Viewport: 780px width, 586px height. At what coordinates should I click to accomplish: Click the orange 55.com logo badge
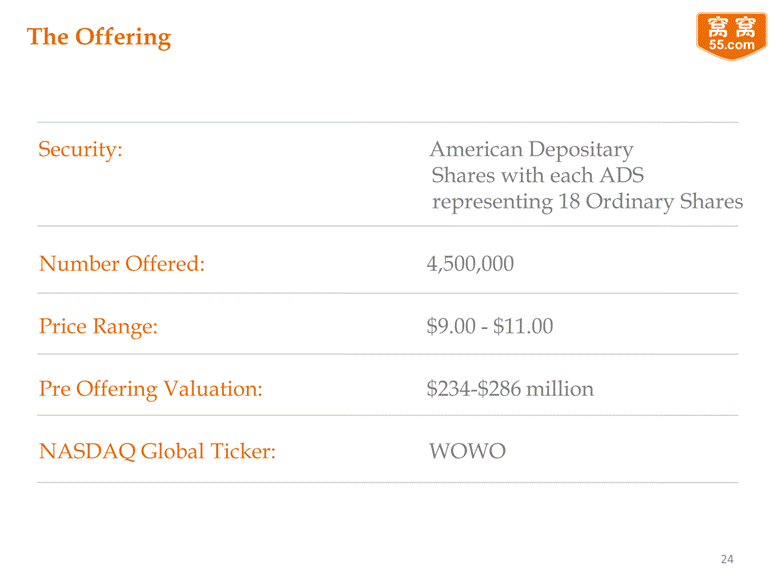coord(731,37)
